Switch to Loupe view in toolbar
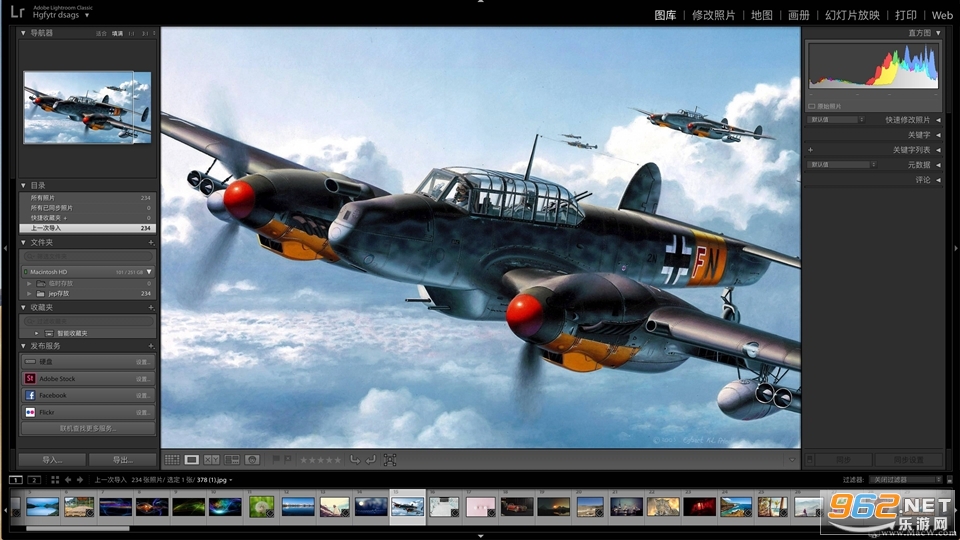 (x=192, y=459)
